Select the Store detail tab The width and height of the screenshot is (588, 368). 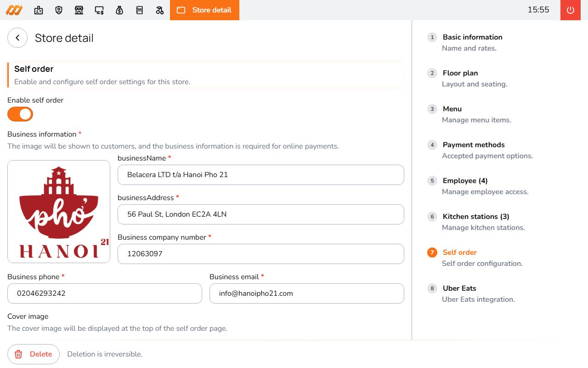(x=204, y=10)
